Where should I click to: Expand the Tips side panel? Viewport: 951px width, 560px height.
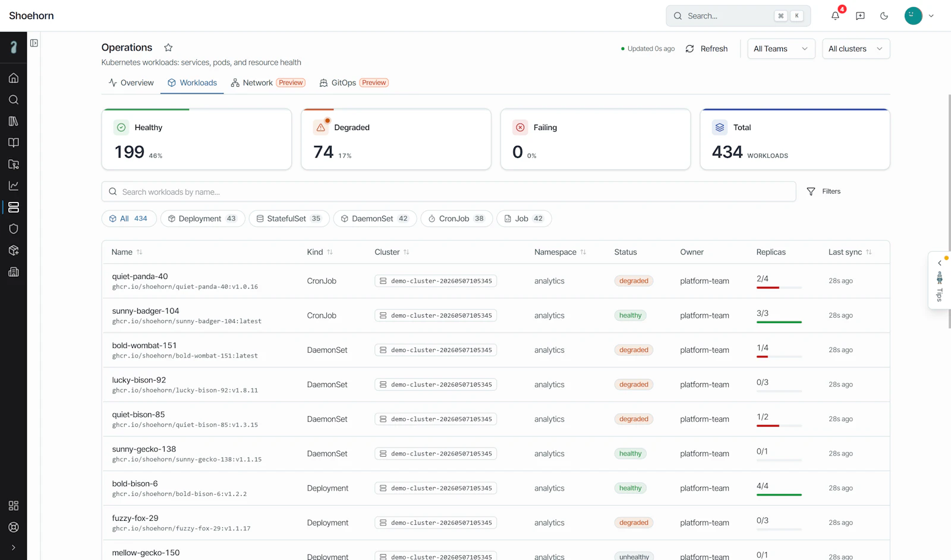[x=939, y=280]
